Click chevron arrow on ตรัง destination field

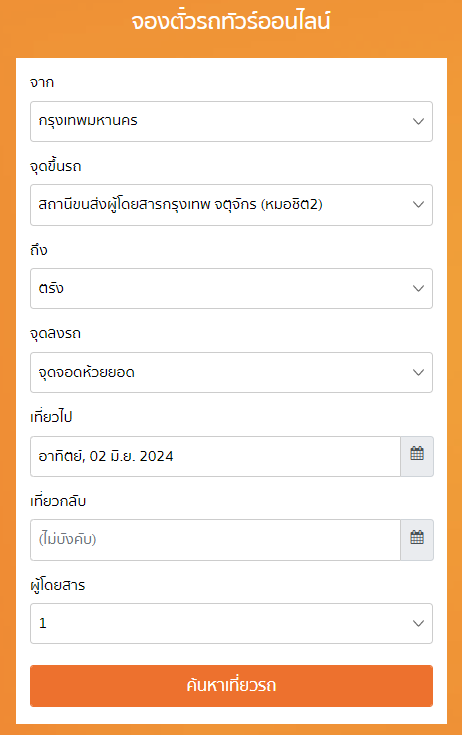coord(418,288)
